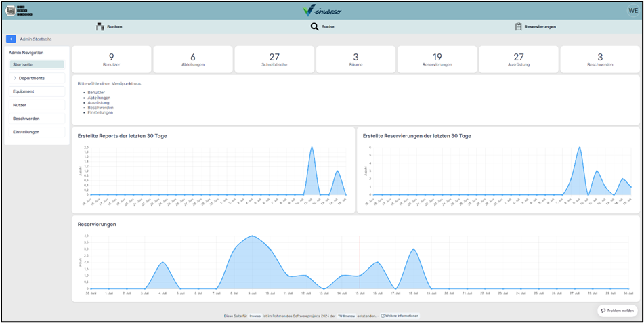Image resolution: width=644 pixels, height=323 pixels.
Task: Click the Admin Startseite breadcrumb text
Action: tap(36, 39)
